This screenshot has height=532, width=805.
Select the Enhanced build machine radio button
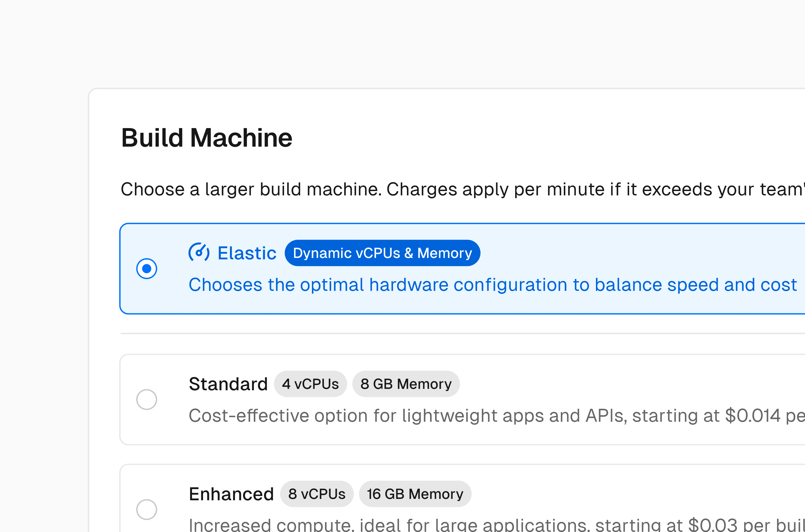coord(146,509)
